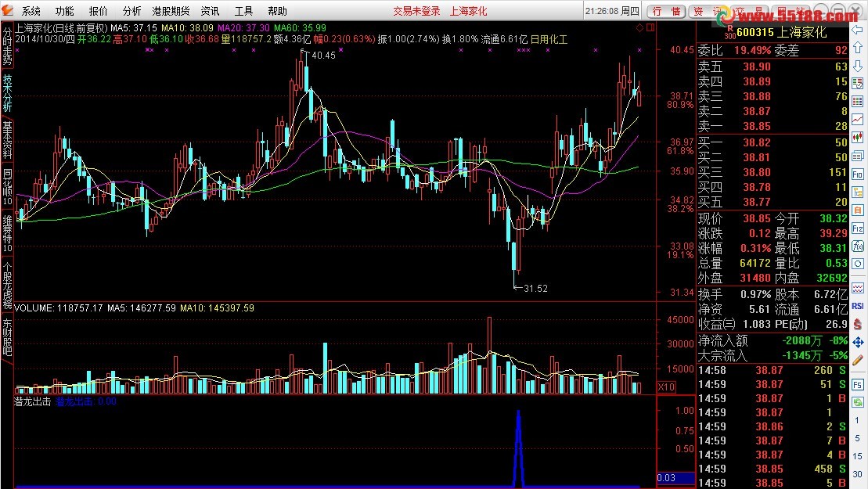Open the 系统 menu
Viewport: 868px width, 489px height.
[31, 11]
